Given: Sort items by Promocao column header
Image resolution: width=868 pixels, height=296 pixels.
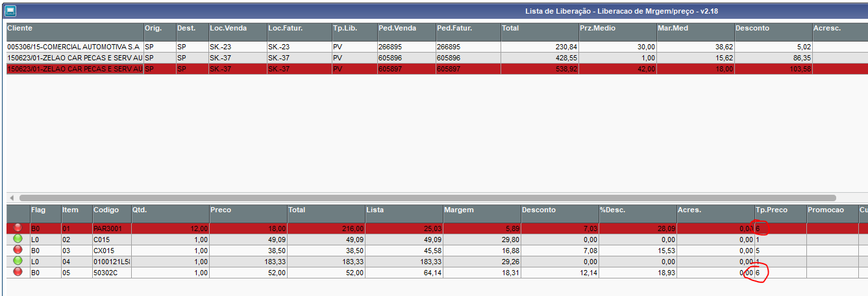Looking at the screenshot, I should [832, 214].
